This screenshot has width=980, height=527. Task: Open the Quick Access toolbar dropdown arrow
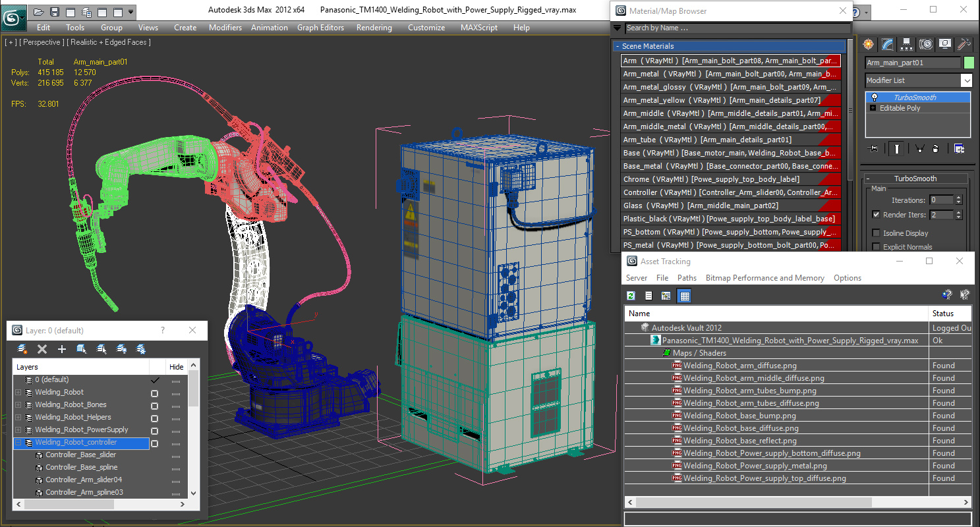click(131, 12)
